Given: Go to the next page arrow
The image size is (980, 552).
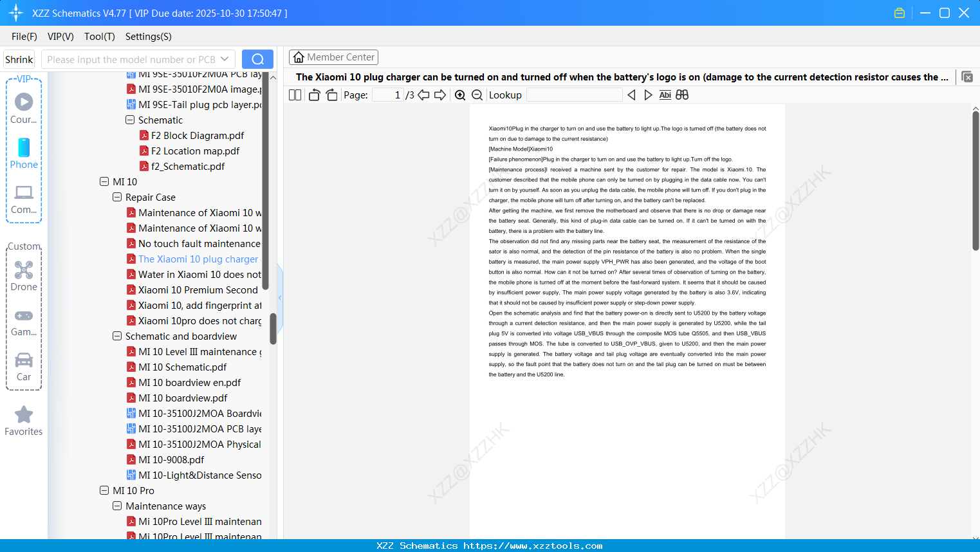Looking at the screenshot, I should pos(440,95).
